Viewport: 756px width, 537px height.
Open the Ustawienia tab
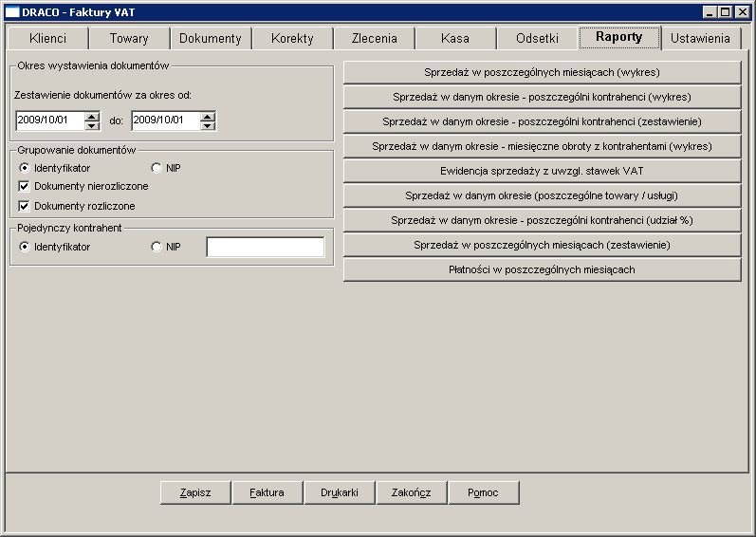coord(701,39)
